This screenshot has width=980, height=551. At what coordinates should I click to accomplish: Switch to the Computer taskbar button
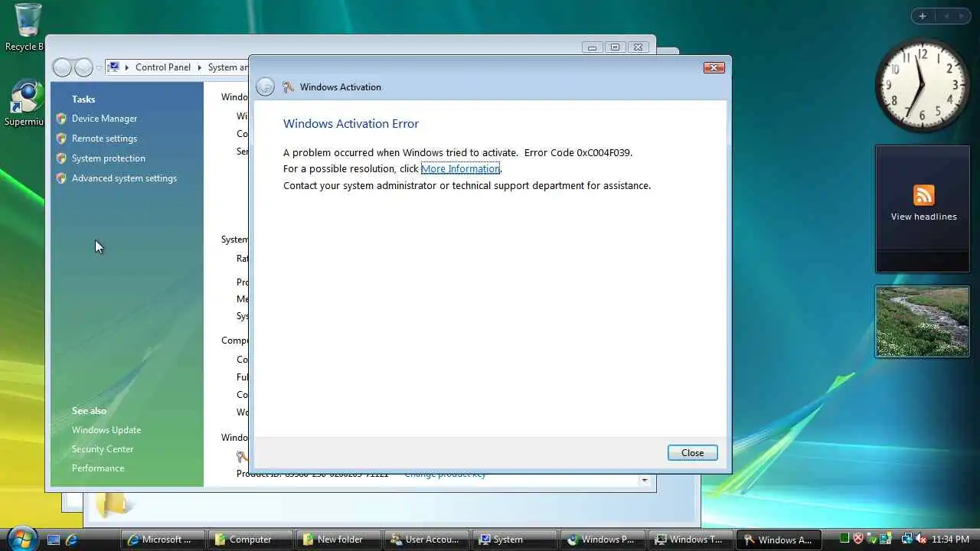click(x=251, y=540)
